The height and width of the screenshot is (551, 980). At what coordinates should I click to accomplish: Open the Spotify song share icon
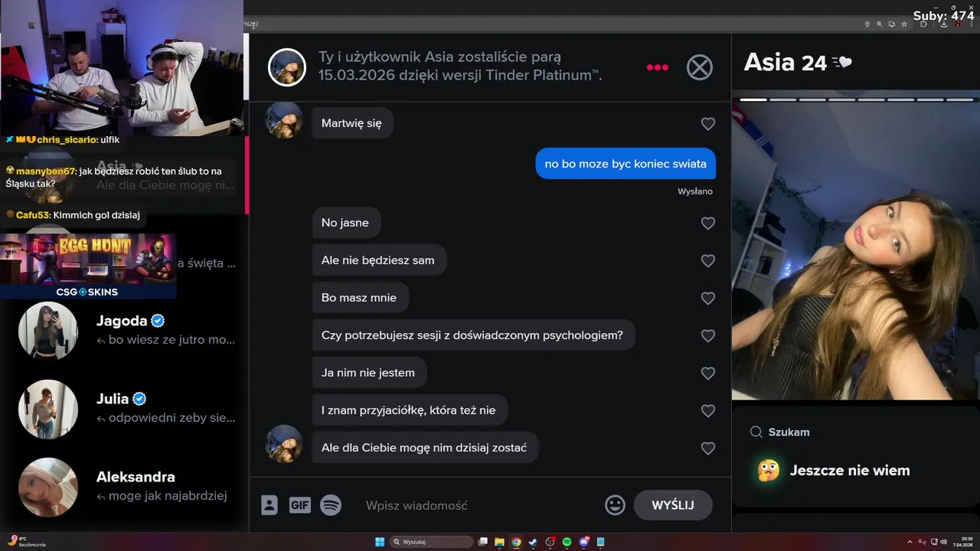point(331,505)
